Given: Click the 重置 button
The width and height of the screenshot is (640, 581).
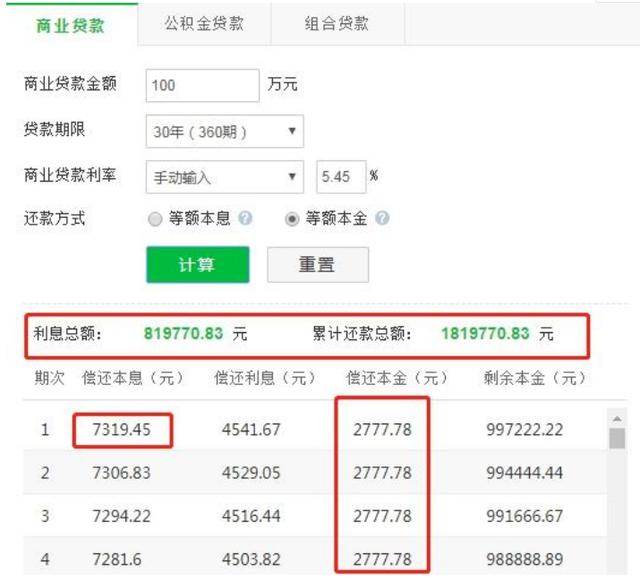Looking at the screenshot, I should [318, 265].
